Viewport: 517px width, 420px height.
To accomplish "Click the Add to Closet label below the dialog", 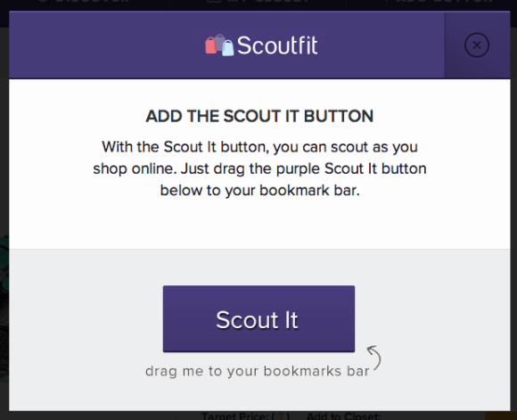I will [x=343, y=416].
